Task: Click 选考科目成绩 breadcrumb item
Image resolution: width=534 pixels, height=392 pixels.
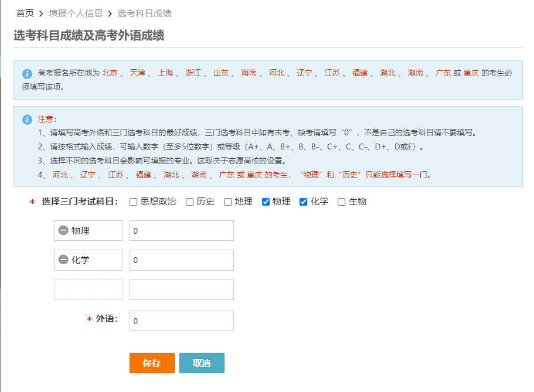Action: 144,13
